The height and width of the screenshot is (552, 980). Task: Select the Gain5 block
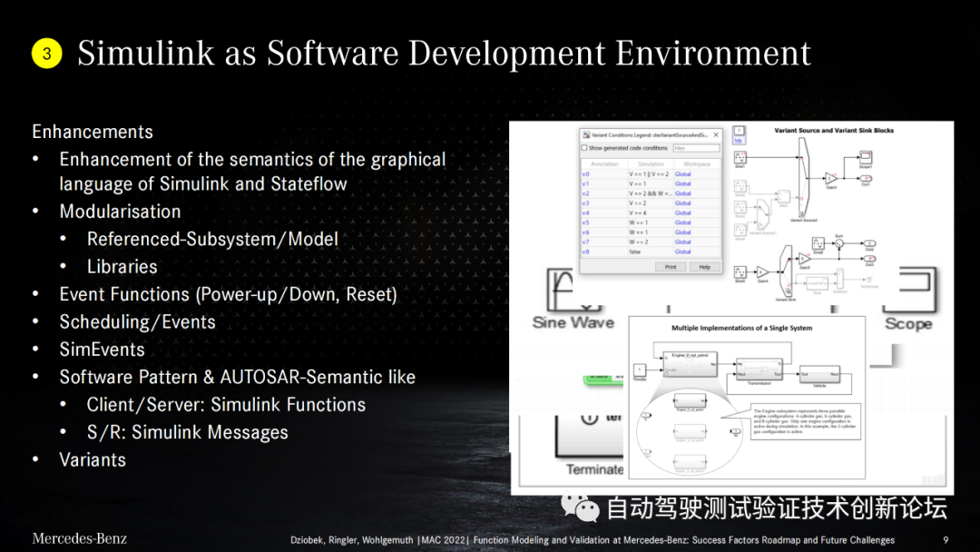(x=804, y=259)
